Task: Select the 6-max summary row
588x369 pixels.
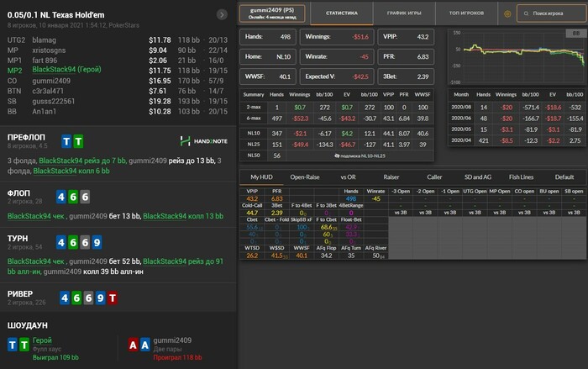Action: click(337, 119)
